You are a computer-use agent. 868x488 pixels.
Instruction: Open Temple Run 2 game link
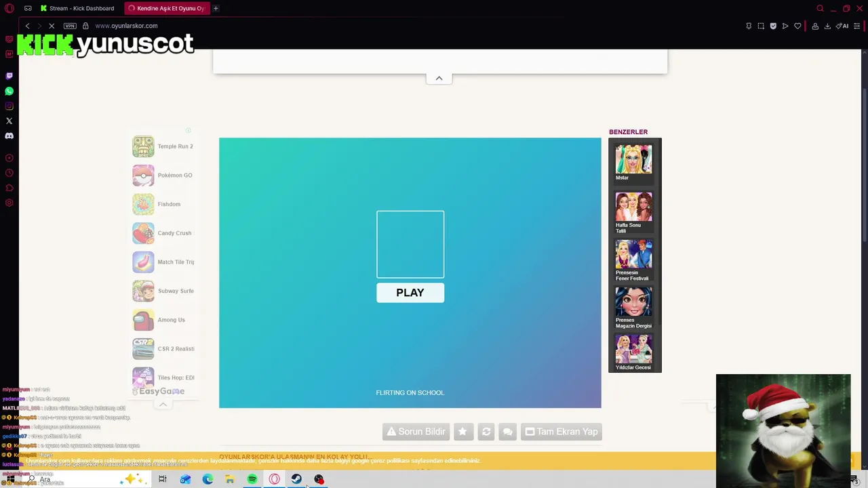tap(163, 146)
